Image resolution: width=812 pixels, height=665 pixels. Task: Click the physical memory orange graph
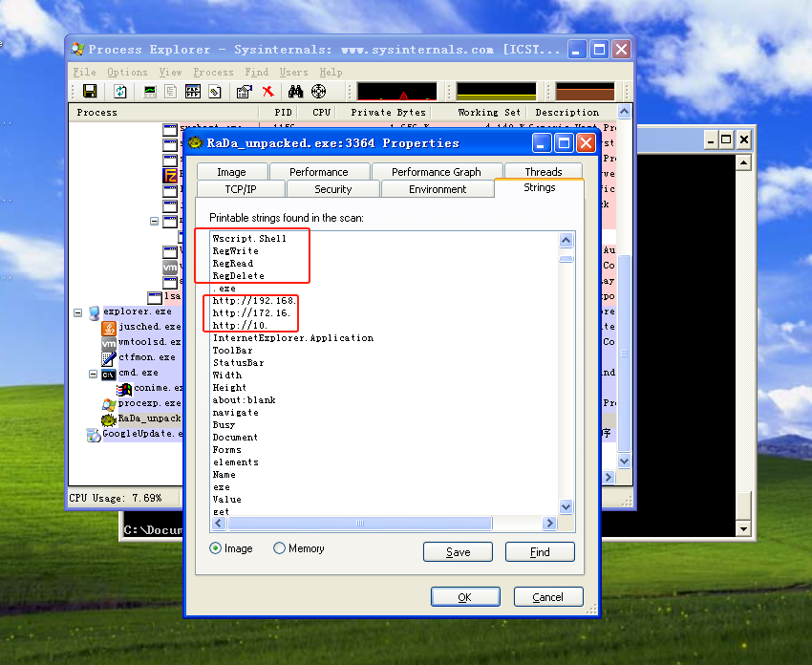586,91
